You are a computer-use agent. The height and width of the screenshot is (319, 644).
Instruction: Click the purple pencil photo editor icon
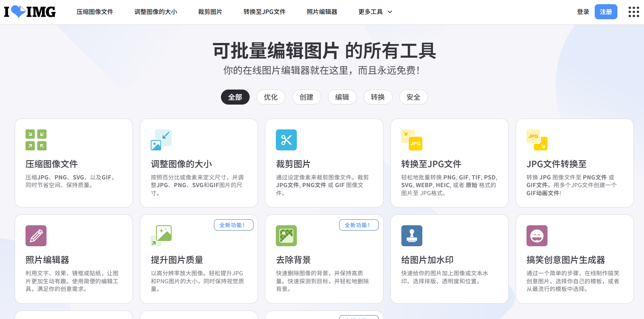(36, 236)
